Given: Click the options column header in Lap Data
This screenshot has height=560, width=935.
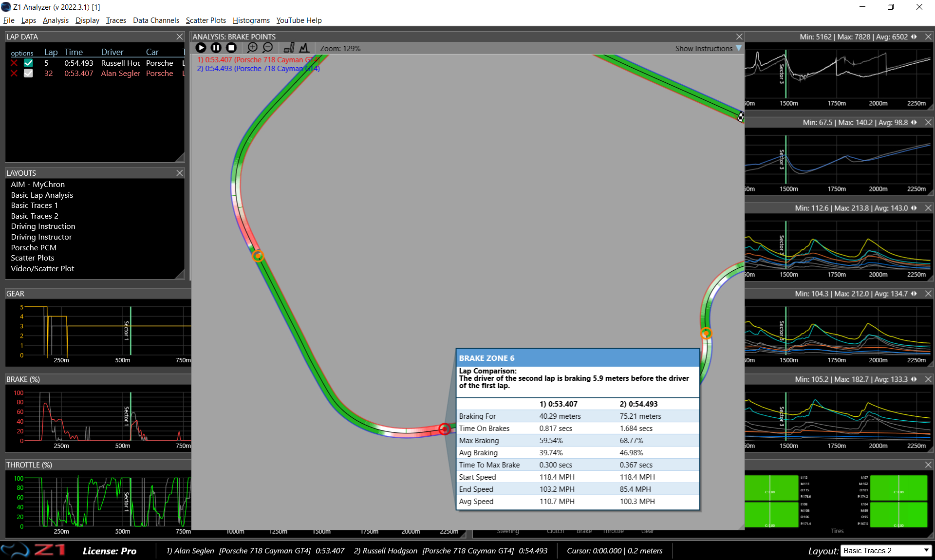Looking at the screenshot, I should (x=22, y=53).
